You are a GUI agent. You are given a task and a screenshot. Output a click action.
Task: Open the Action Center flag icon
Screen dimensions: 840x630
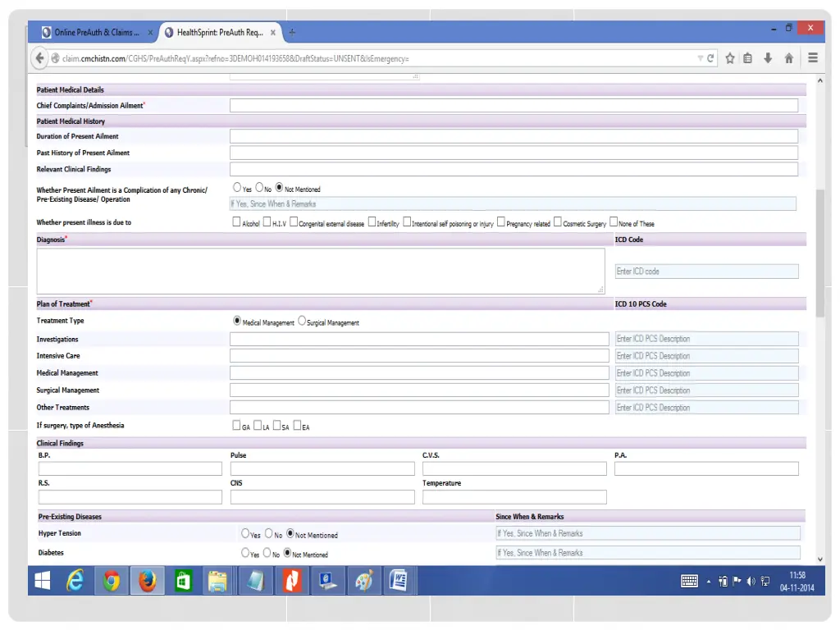click(737, 582)
